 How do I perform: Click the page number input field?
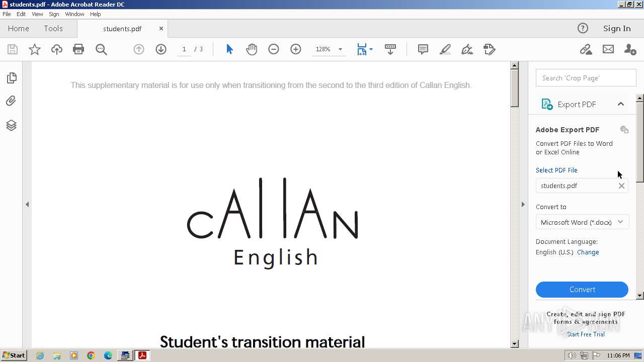click(184, 49)
